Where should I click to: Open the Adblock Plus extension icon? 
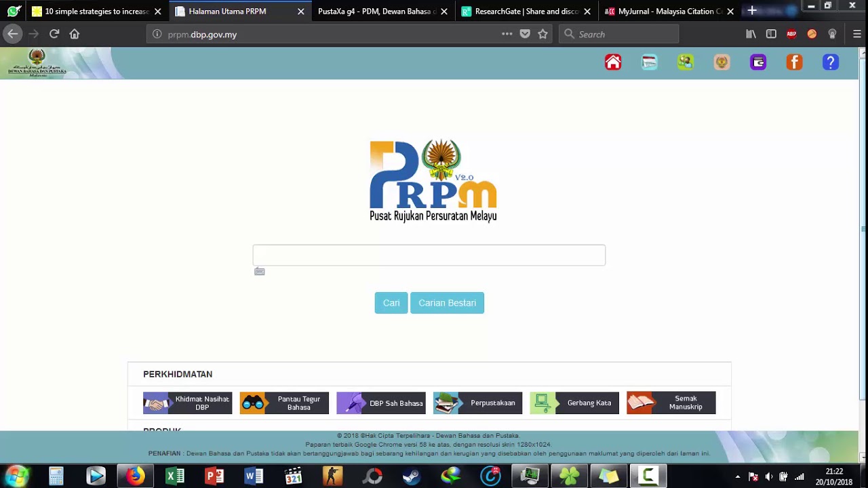click(791, 34)
